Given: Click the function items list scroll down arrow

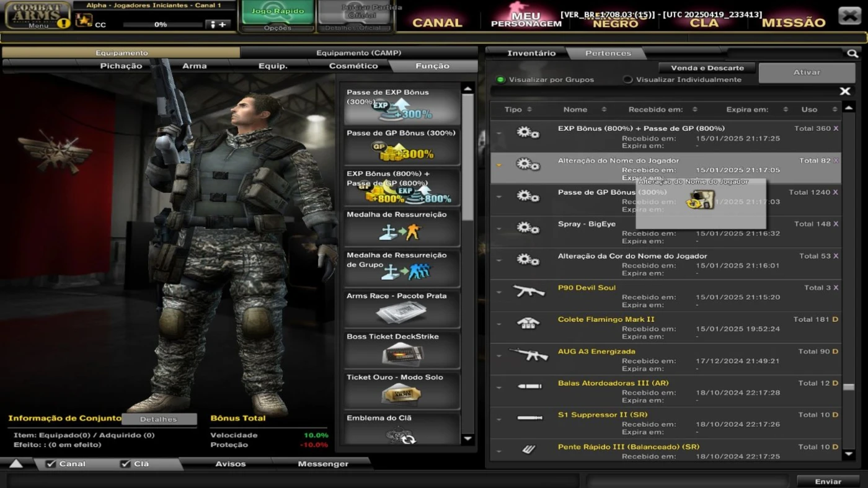Looking at the screenshot, I should coord(468,438).
